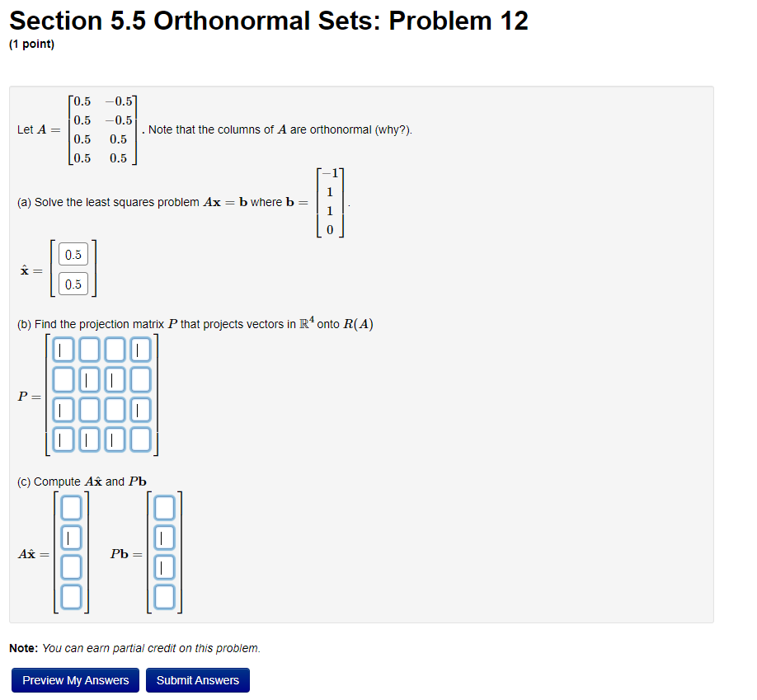Image resolution: width=757 pixels, height=700 pixels.
Task: Select the last entry of vector Ax
Action: coord(70,596)
